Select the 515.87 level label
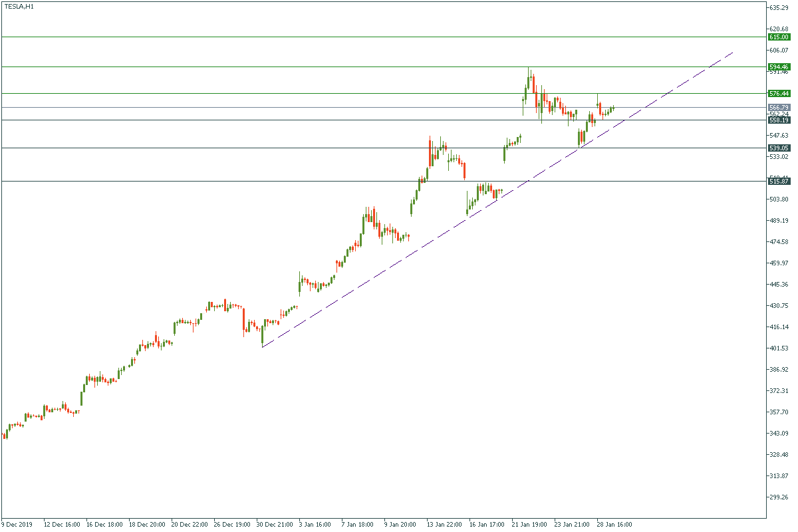Viewport: 798px width, 532px height. pyautogui.click(x=778, y=181)
